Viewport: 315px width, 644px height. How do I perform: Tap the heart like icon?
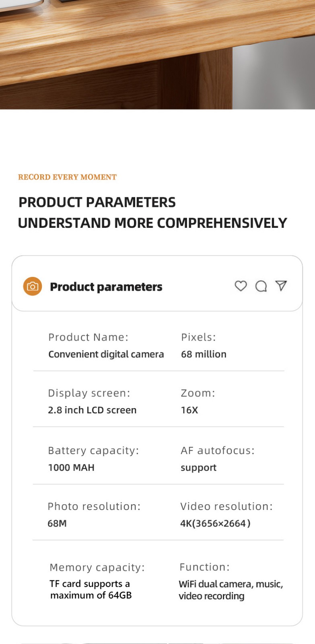click(241, 286)
